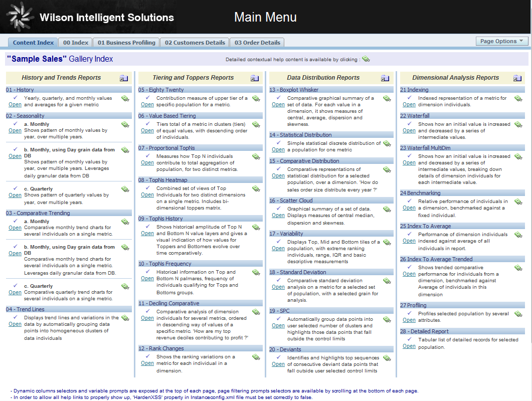
Task: Open the 28 Detailed Report link
Action: (409, 346)
